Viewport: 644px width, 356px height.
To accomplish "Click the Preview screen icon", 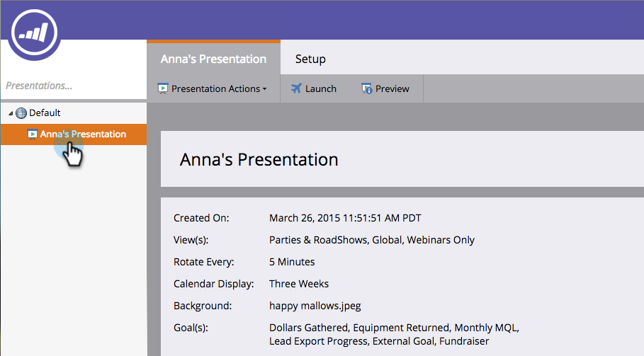I will point(367,89).
